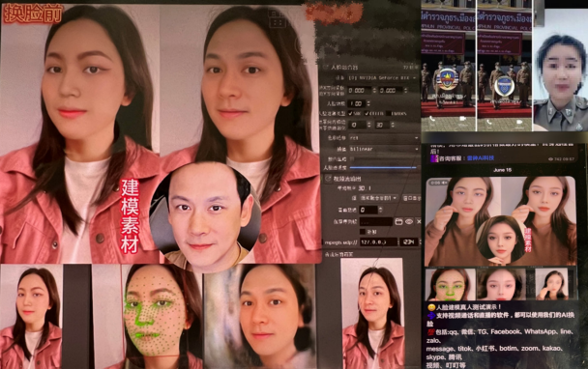Click stepper arrows of the 1.00 face scale

(x=368, y=103)
